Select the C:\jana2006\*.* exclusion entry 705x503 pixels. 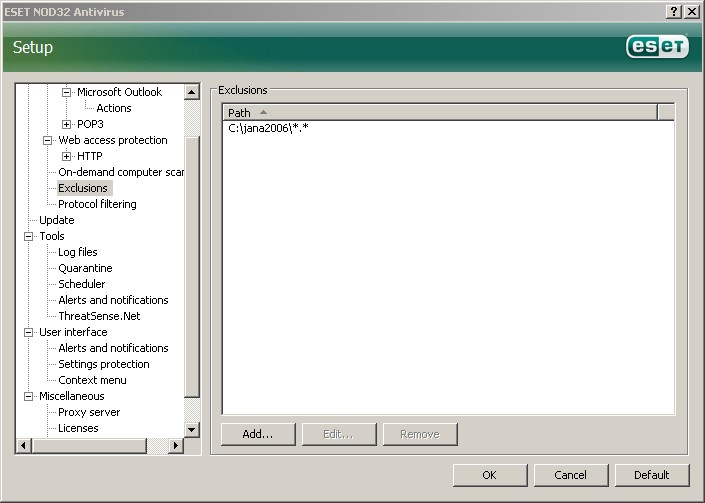click(269, 128)
